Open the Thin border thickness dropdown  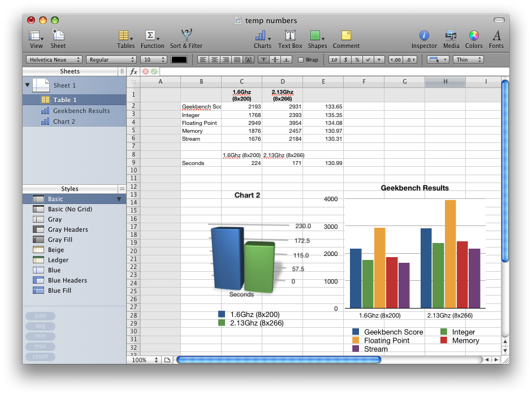click(468, 59)
